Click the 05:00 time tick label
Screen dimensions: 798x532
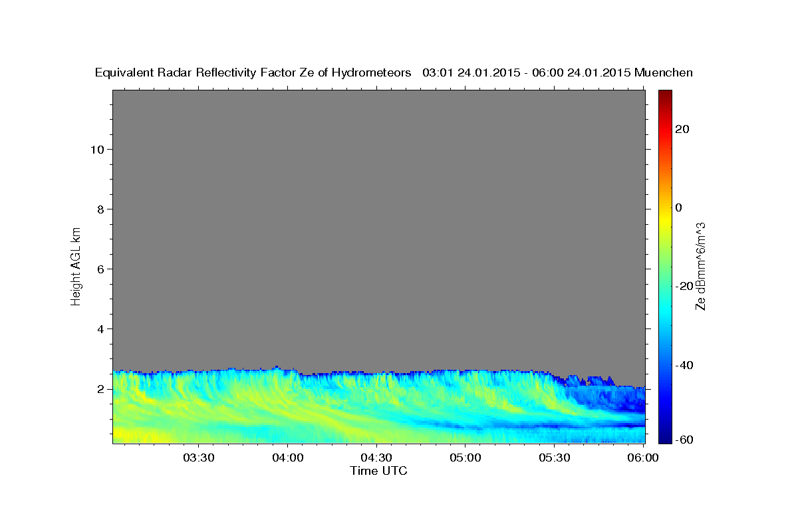(465, 458)
